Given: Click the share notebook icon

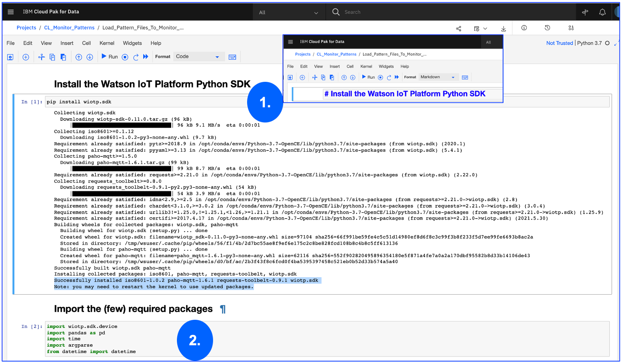Looking at the screenshot, I should 458,28.
